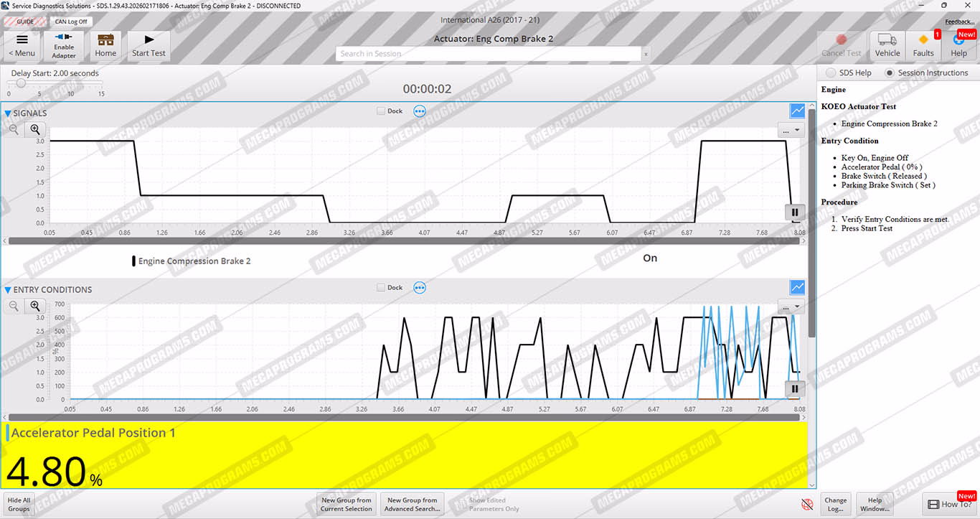Pause the Signals graph
980x519 pixels.
point(795,212)
